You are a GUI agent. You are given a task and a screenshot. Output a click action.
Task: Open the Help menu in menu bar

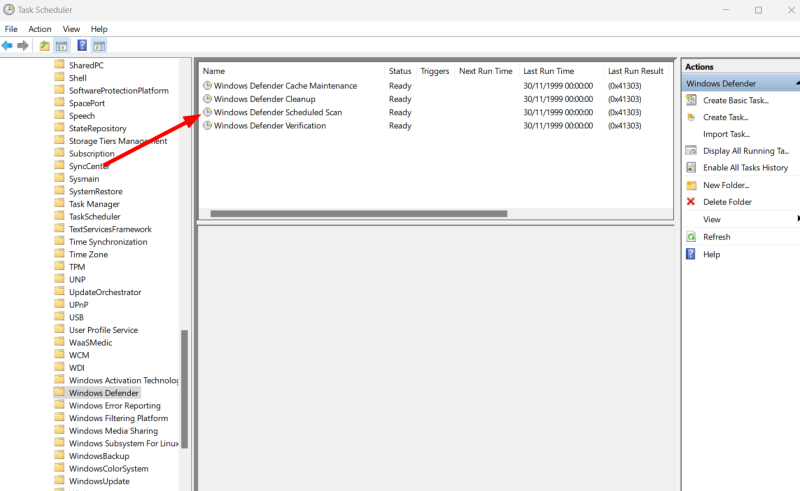99,29
